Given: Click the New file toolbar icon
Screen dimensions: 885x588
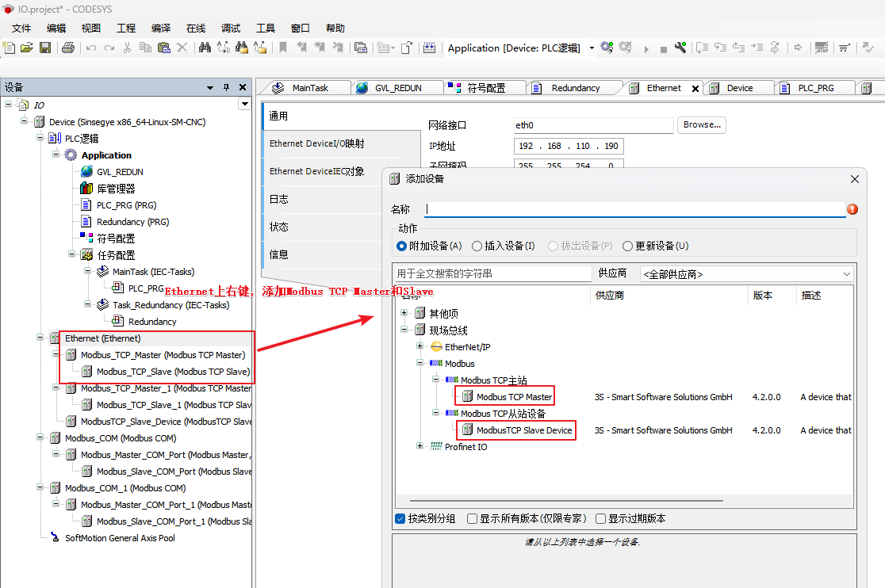Looking at the screenshot, I should 10,48.
